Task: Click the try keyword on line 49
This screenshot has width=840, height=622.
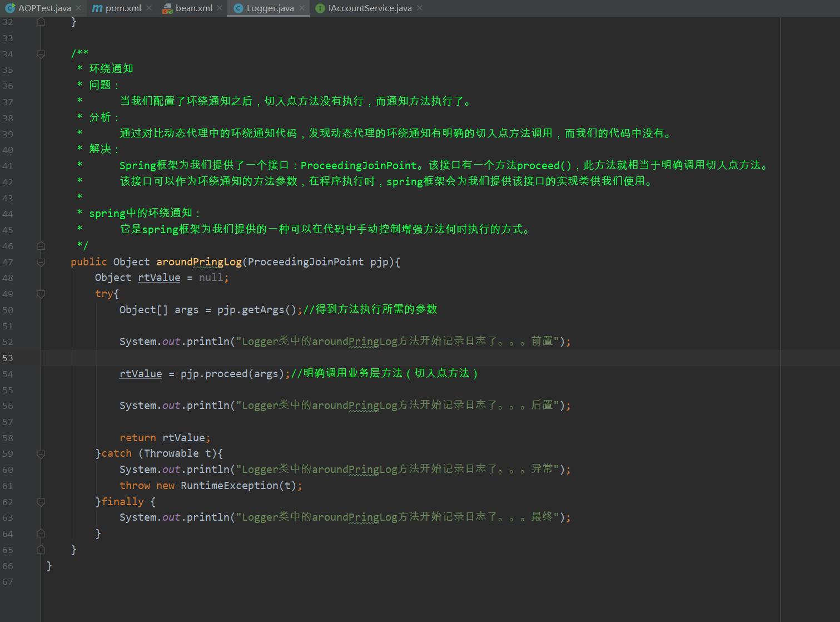Action: click(104, 294)
